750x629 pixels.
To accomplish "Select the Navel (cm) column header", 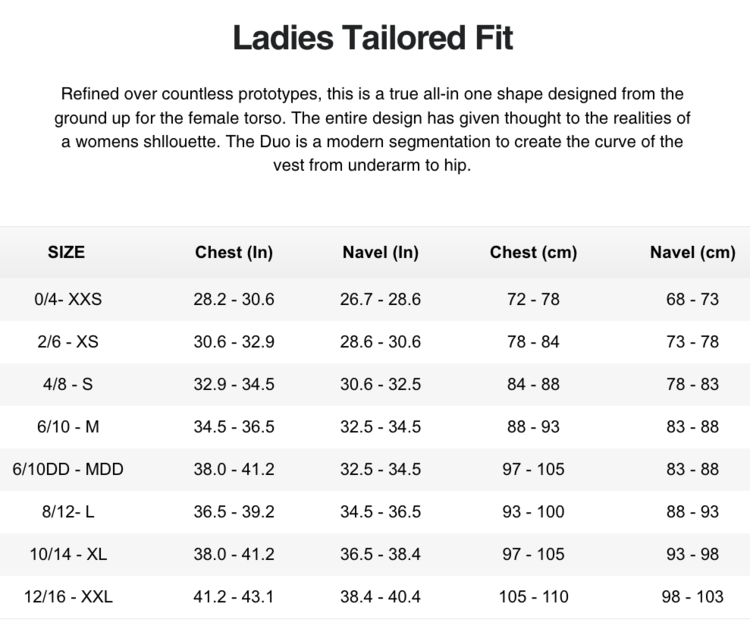I will point(692,252).
